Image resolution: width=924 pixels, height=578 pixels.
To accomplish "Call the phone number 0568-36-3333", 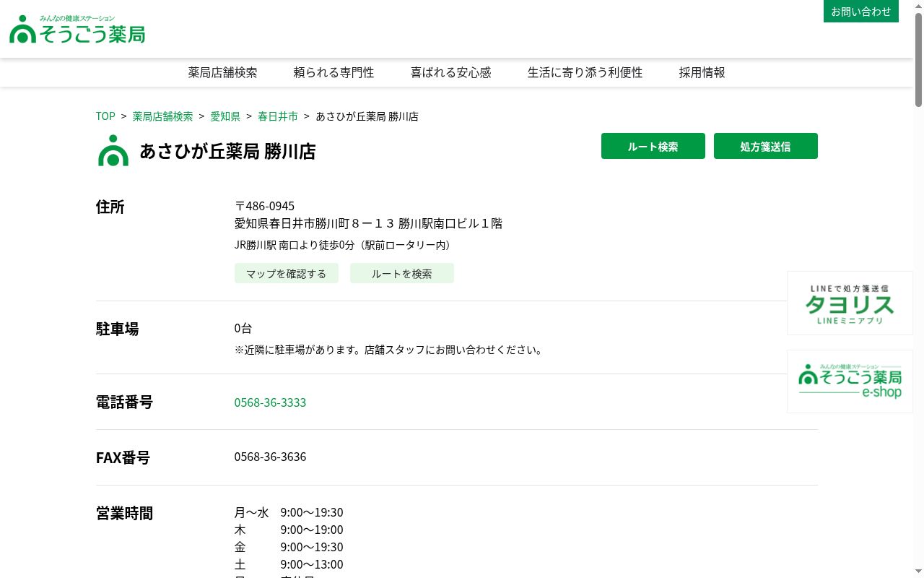I will (x=270, y=402).
